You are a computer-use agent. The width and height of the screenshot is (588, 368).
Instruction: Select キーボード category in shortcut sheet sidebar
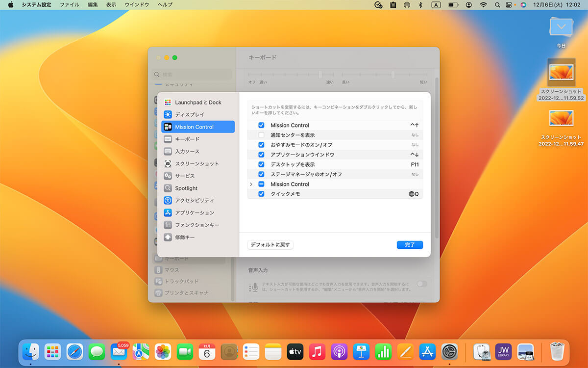click(198, 139)
